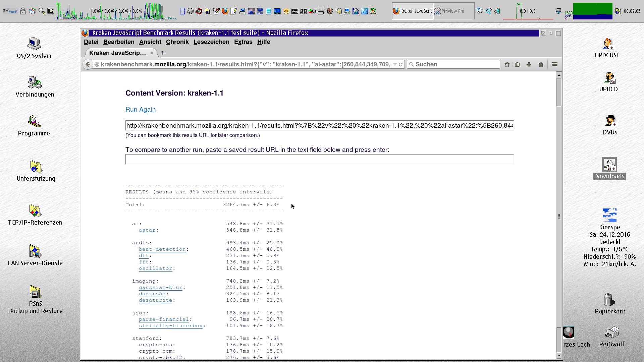The height and width of the screenshot is (362, 644).
Task: Open the Chronik menu
Action: tap(177, 42)
